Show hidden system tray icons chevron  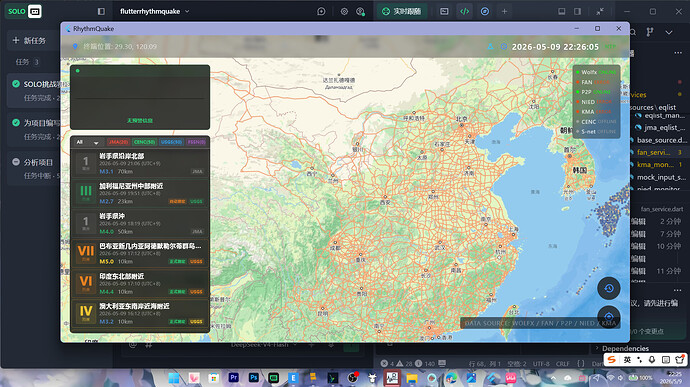(x=553, y=378)
